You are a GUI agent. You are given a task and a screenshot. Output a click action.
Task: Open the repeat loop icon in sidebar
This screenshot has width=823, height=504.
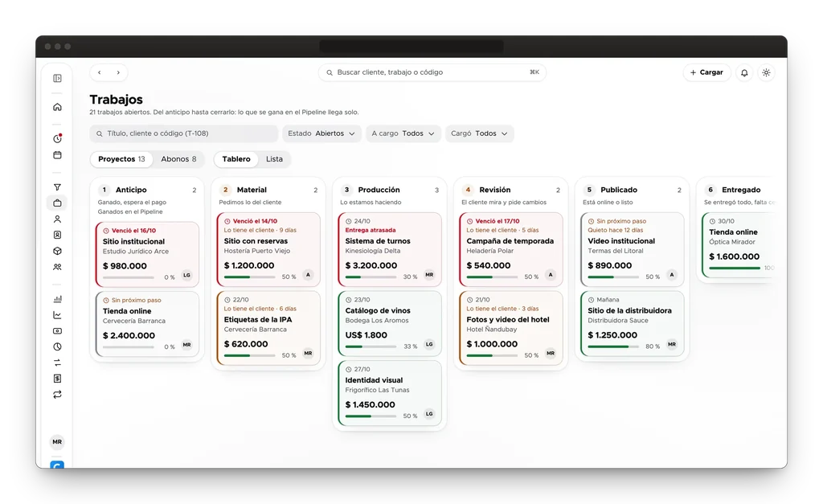pos(57,394)
